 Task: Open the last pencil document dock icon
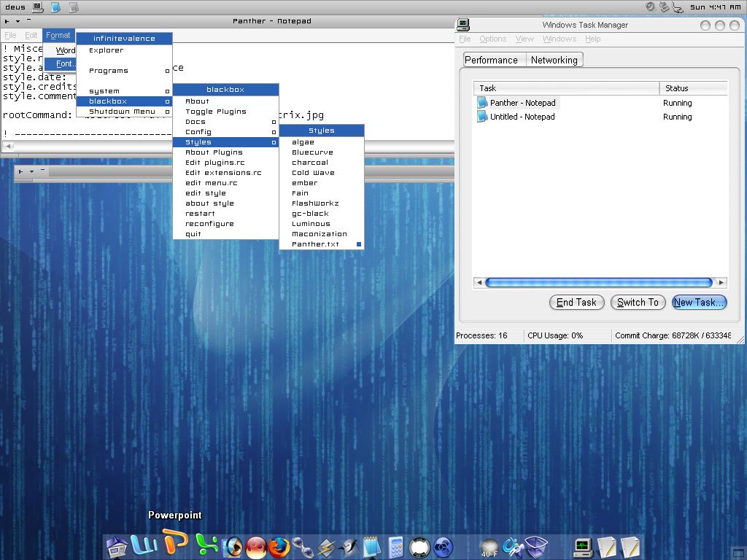(630, 547)
